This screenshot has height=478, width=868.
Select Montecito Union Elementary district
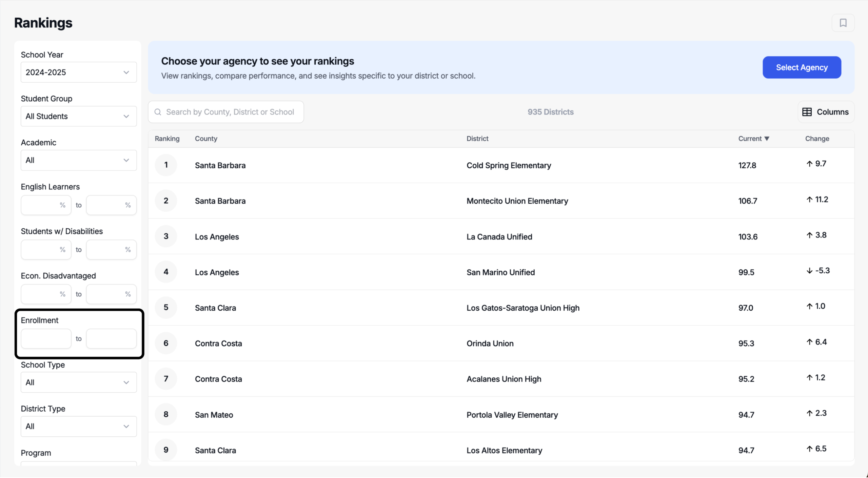click(517, 201)
